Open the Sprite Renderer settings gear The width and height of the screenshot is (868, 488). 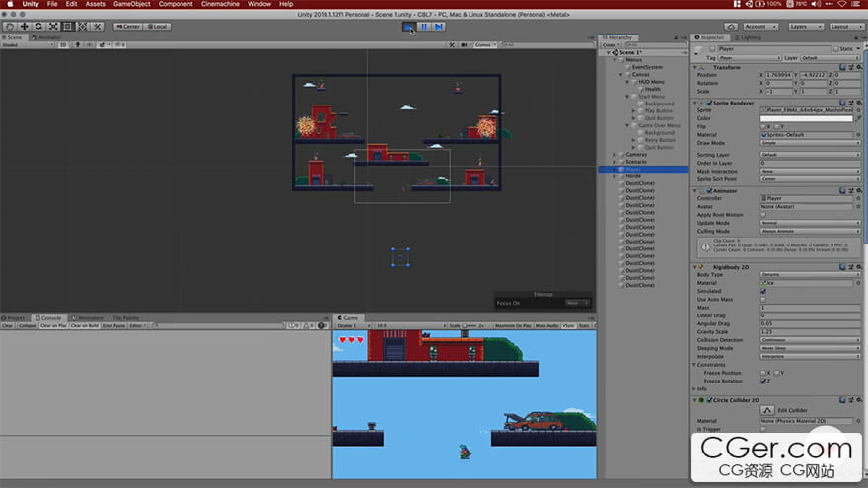859,103
